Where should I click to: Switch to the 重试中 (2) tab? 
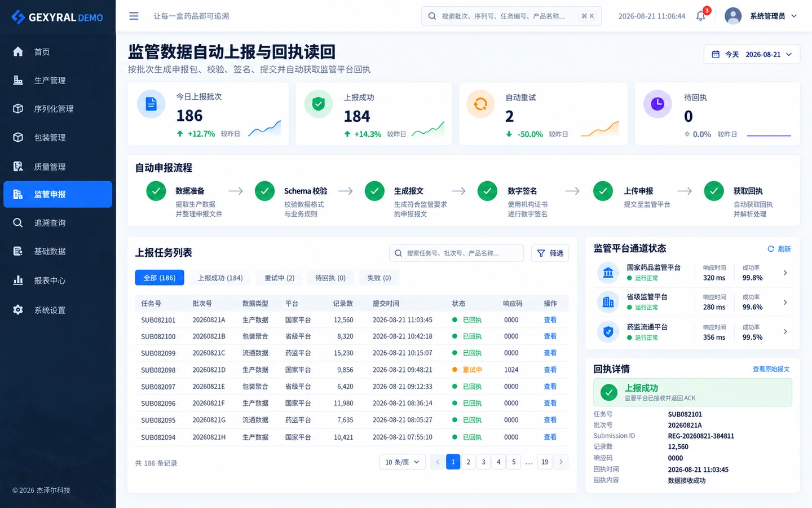[280, 278]
